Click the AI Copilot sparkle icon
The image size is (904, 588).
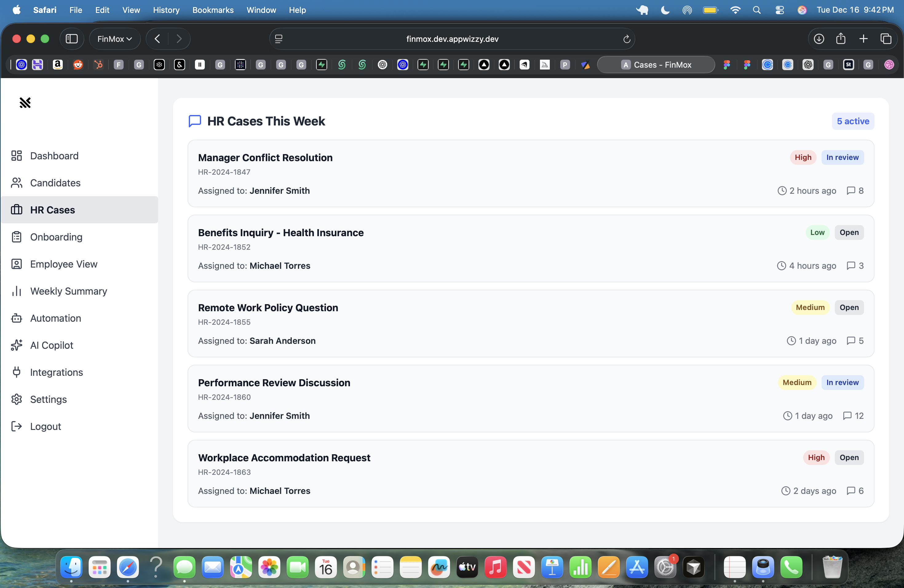pyautogui.click(x=16, y=345)
